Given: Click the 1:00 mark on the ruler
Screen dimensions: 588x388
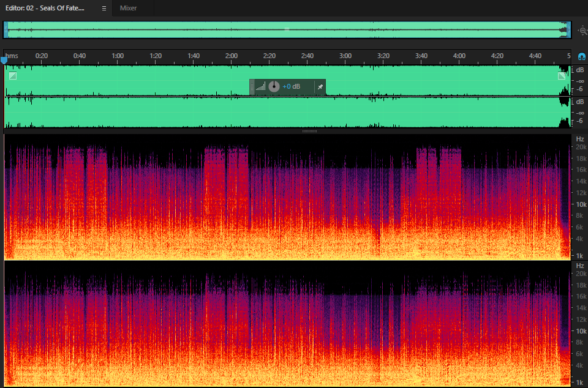Looking at the screenshot, I should [118, 56].
